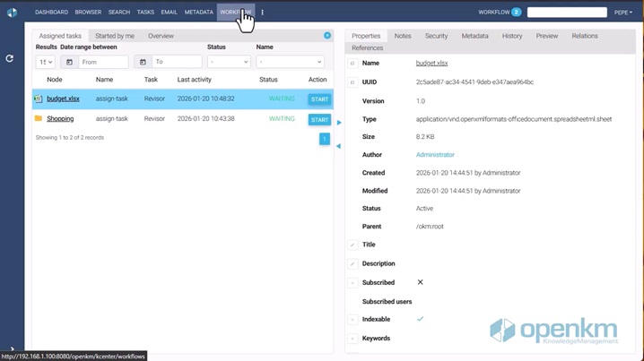Switch to Started by me tab
The height and width of the screenshot is (361, 644).
[x=115, y=36]
